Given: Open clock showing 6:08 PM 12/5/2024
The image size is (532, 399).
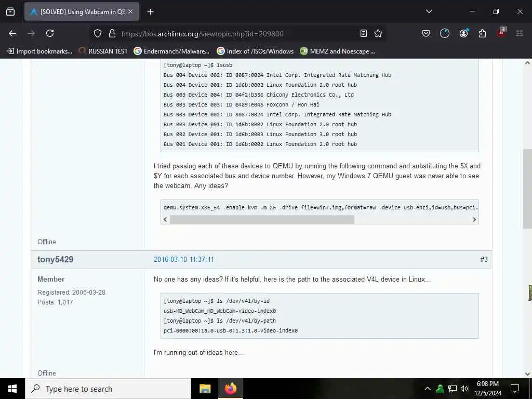Looking at the screenshot, I should (x=487, y=389).
